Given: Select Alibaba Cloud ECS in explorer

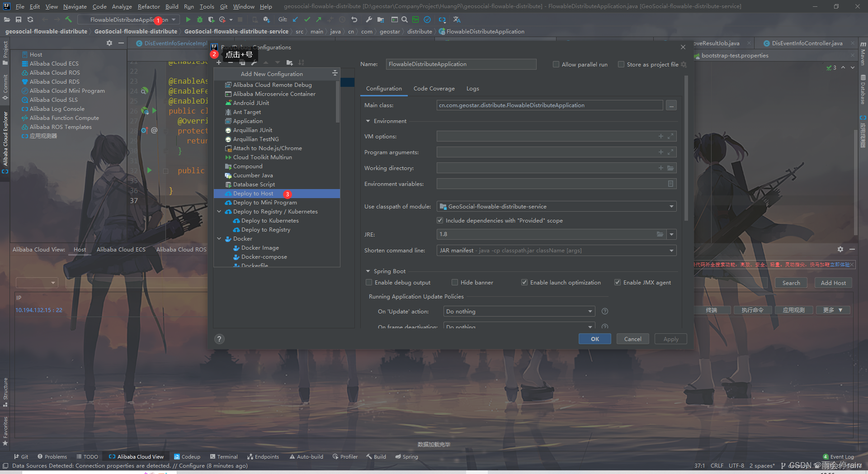Looking at the screenshot, I should point(54,64).
